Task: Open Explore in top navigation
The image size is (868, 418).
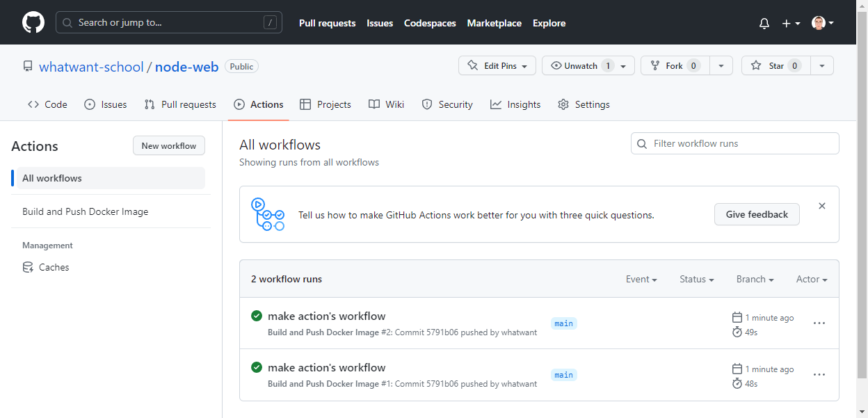Action: tap(549, 23)
